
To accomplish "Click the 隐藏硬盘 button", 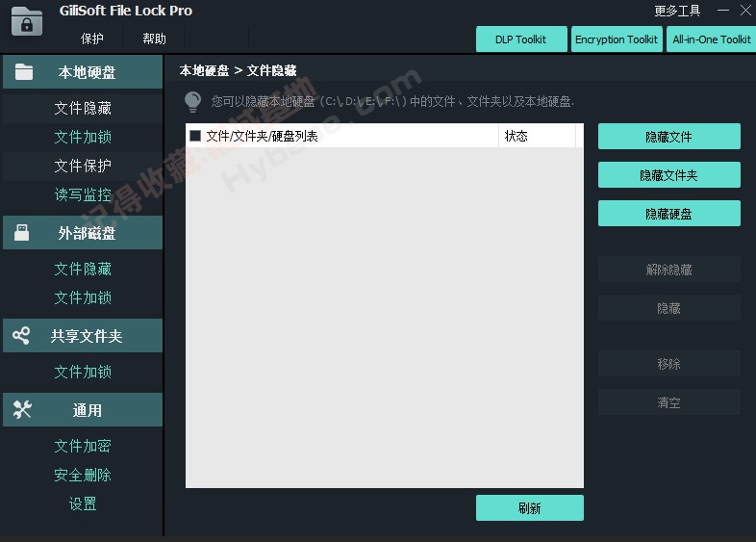I will [668, 214].
